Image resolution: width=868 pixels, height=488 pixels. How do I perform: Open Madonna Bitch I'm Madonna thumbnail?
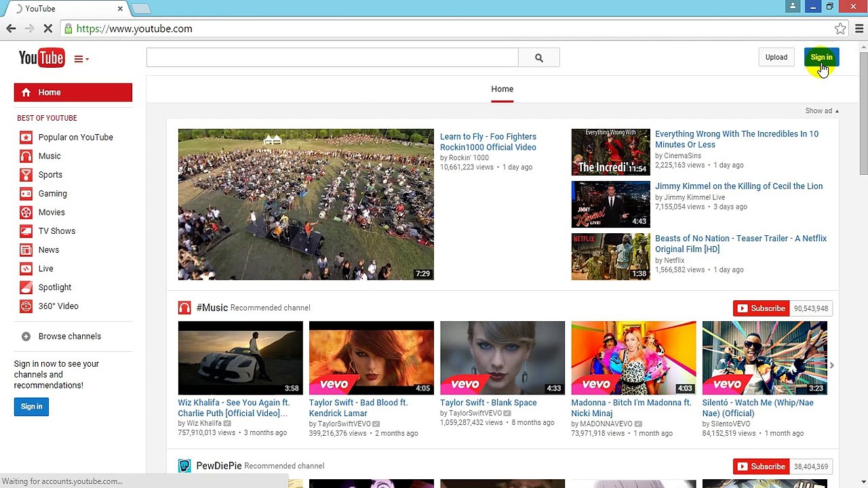coord(633,358)
